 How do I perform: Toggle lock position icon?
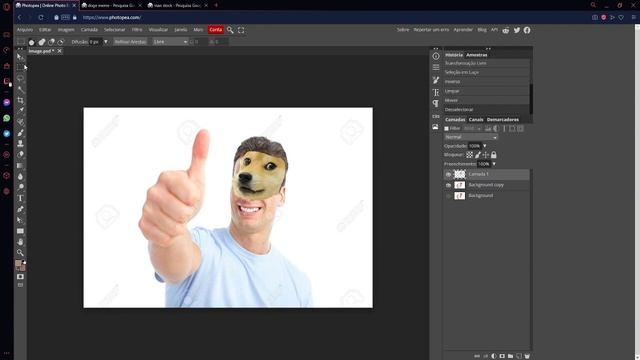(486, 155)
